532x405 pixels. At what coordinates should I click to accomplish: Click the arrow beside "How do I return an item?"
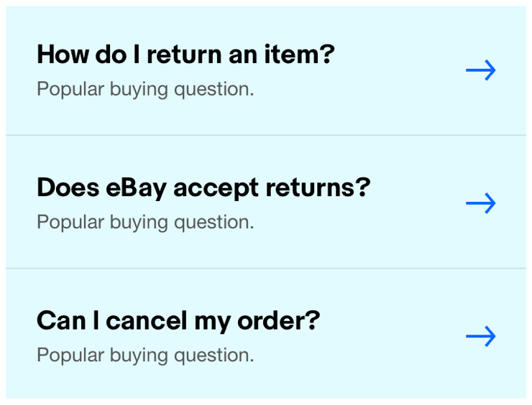click(x=480, y=70)
